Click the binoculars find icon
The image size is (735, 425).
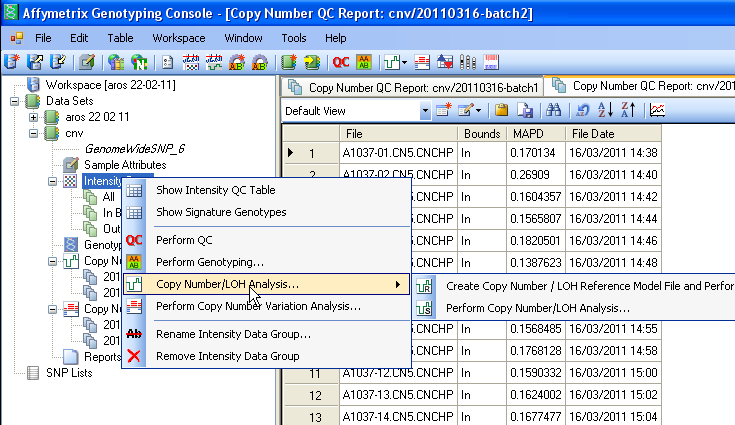[554, 111]
